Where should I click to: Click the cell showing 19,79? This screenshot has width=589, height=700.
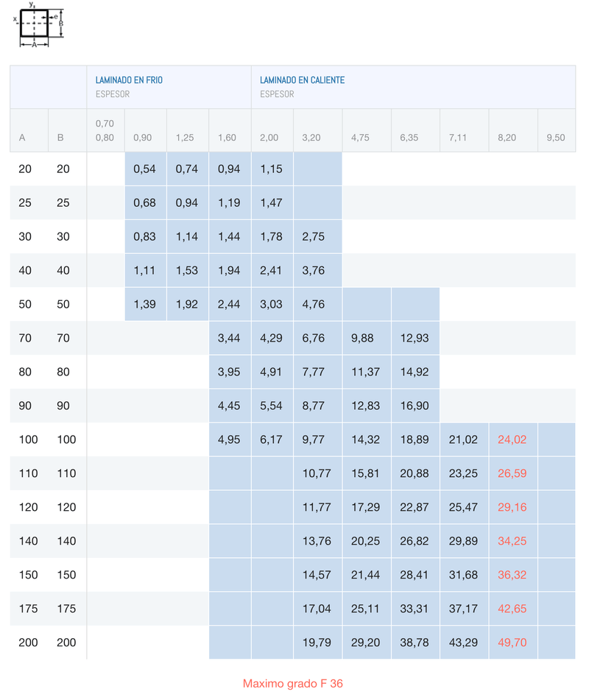317,643
